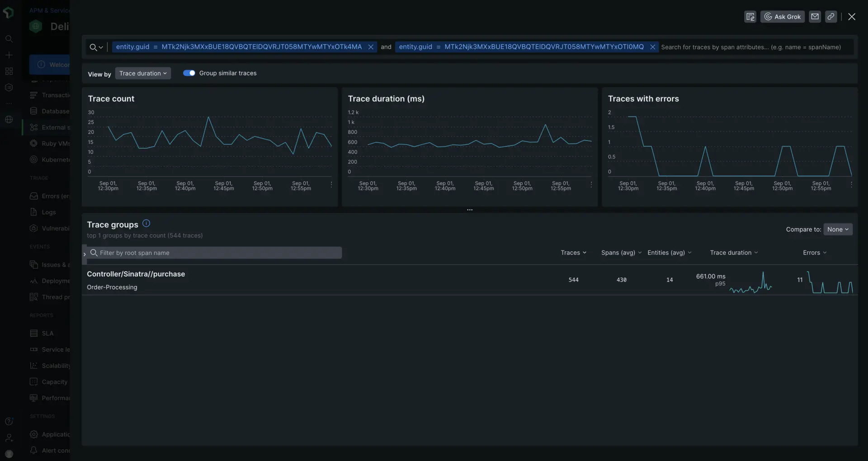Open Errors inbox menu item
The image size is (868, 461).
pyautogui.click(x=49, y=196)
